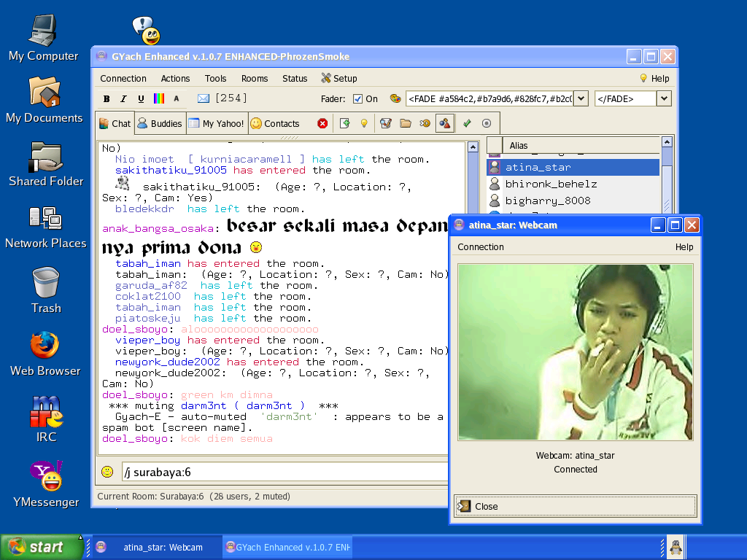747x560 pixels.
Task: Toggle bold text formatting
Action: [107, 99]
